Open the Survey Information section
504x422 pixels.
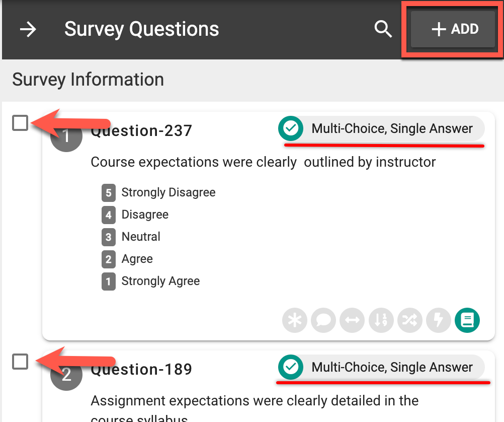click(x=88, y=80)
